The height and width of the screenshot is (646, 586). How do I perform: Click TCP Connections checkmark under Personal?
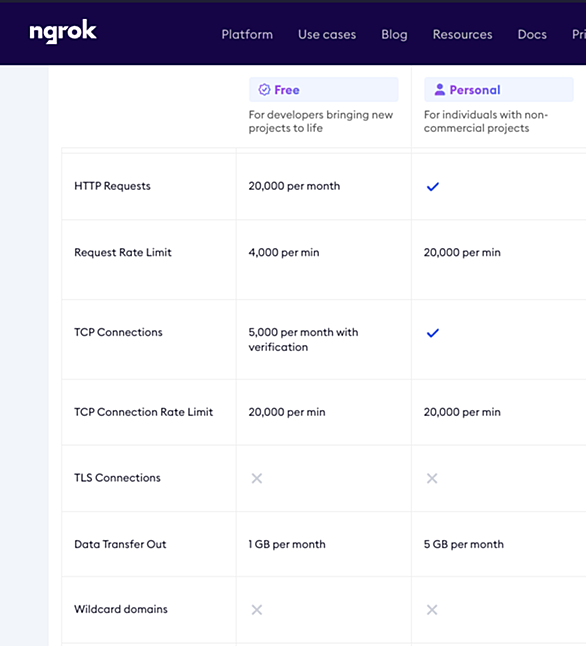tap(433, 333)
